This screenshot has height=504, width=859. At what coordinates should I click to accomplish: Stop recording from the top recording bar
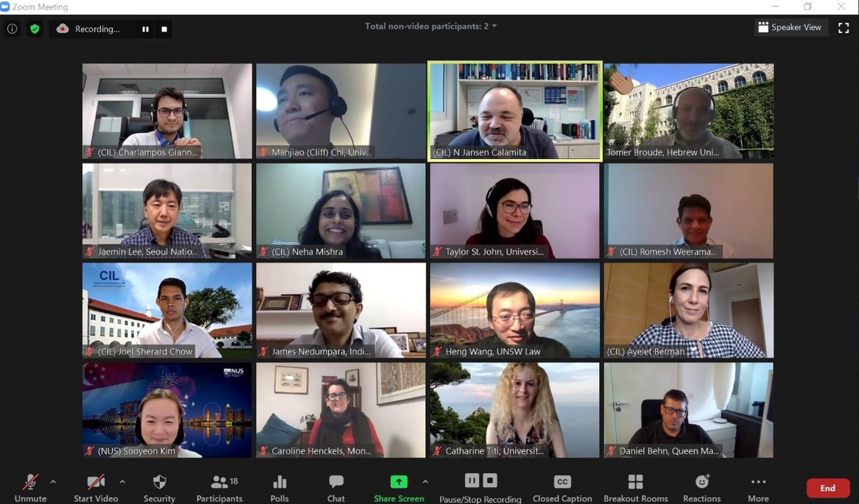pos(164,29)
